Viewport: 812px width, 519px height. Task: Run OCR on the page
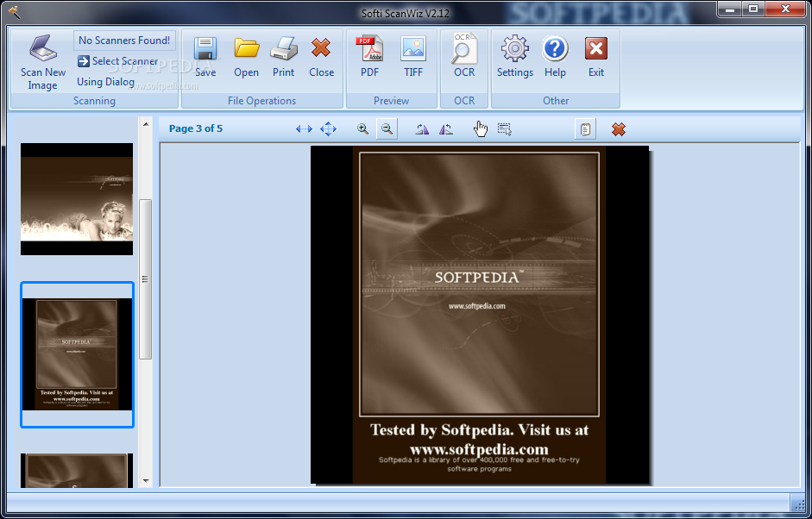pos(464,57)
